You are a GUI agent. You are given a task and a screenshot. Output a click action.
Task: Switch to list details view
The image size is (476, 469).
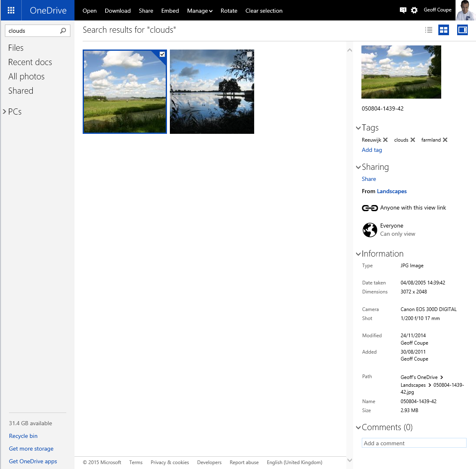429,30
